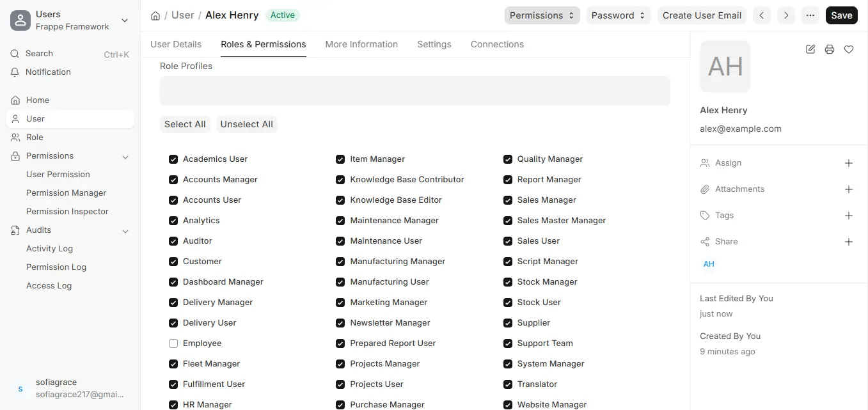
Task: Click the Notification bell icon
Action: pos(15,72)
